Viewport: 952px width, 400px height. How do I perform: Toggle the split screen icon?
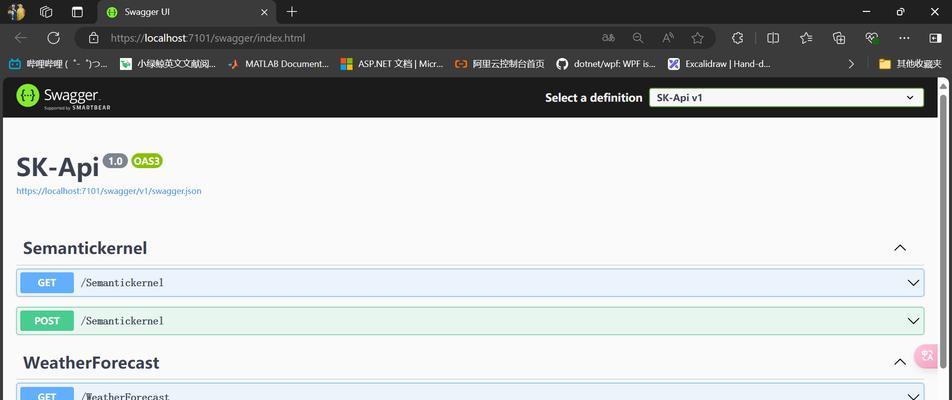(773, 38)
